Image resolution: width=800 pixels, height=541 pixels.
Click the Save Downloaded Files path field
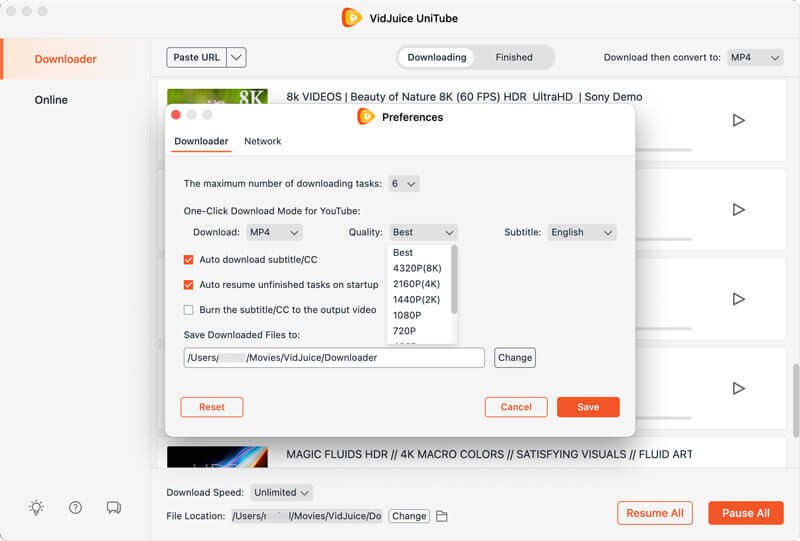click(334, 358)
